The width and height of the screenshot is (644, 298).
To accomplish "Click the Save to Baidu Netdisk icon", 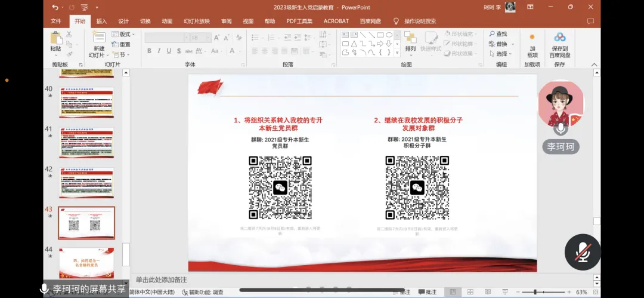I will click(559, 43).
